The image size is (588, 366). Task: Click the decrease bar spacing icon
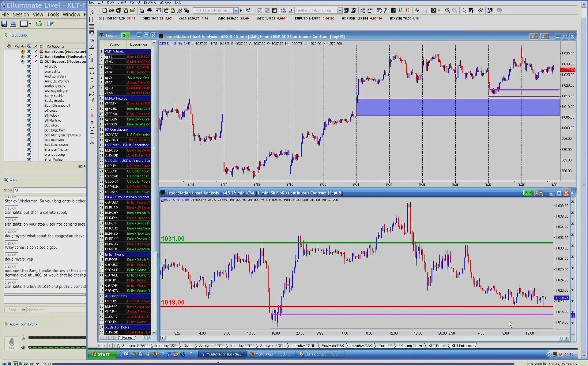417,10
